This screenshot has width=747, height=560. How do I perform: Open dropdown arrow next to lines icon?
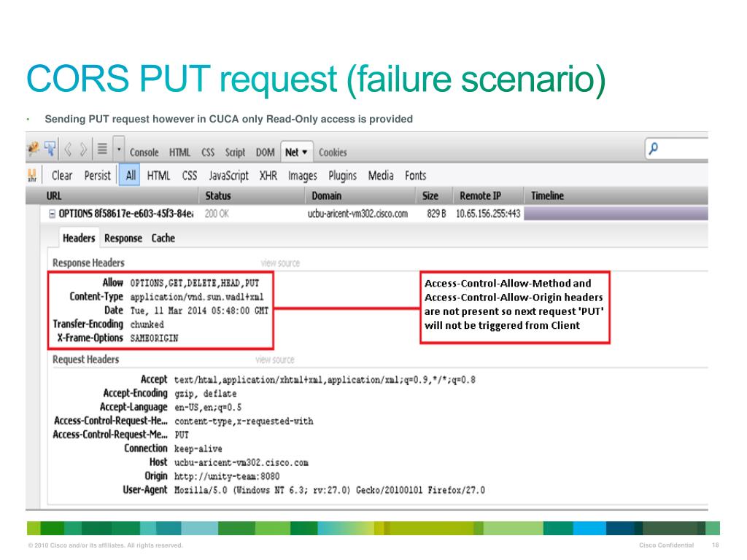tap(119, 149)
